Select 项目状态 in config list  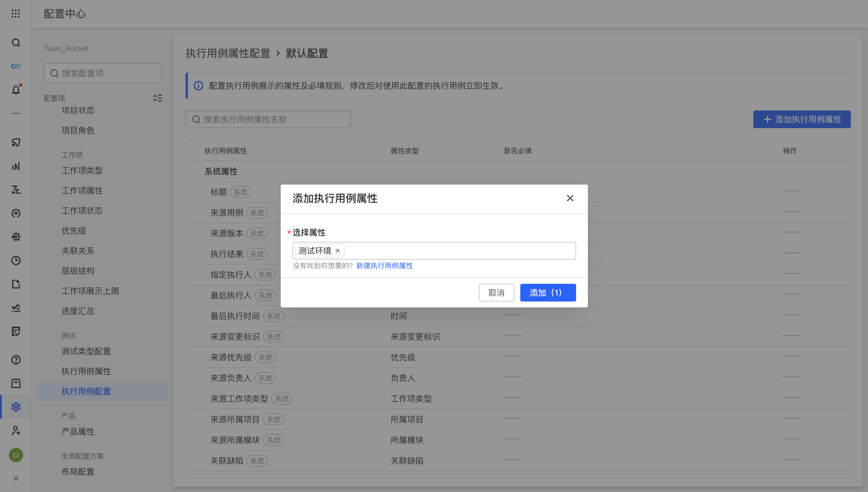[x=78, y=110]
